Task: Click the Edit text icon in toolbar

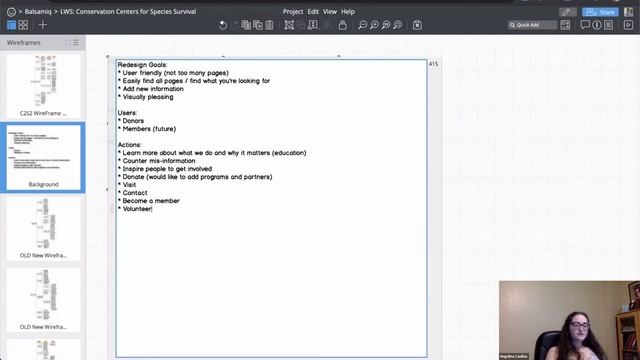Action: point(313,25)
